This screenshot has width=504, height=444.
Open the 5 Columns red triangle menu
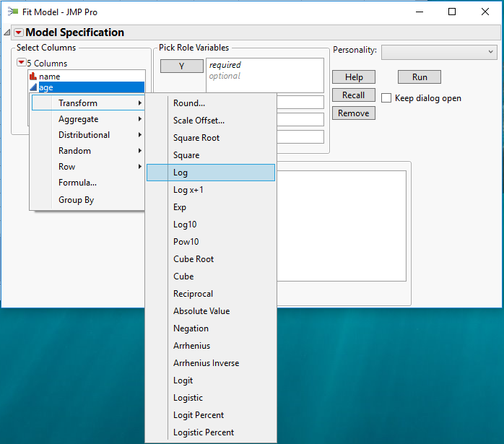(21, 62)
